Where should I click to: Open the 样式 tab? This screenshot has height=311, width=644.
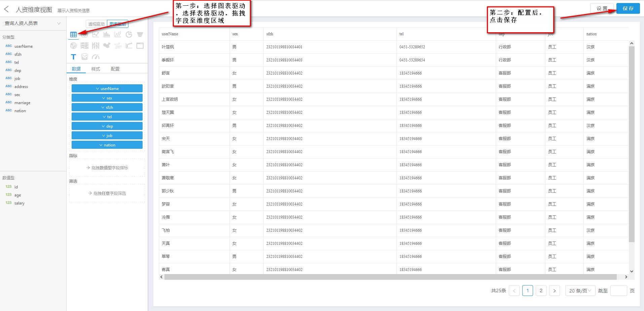[96, 69]
